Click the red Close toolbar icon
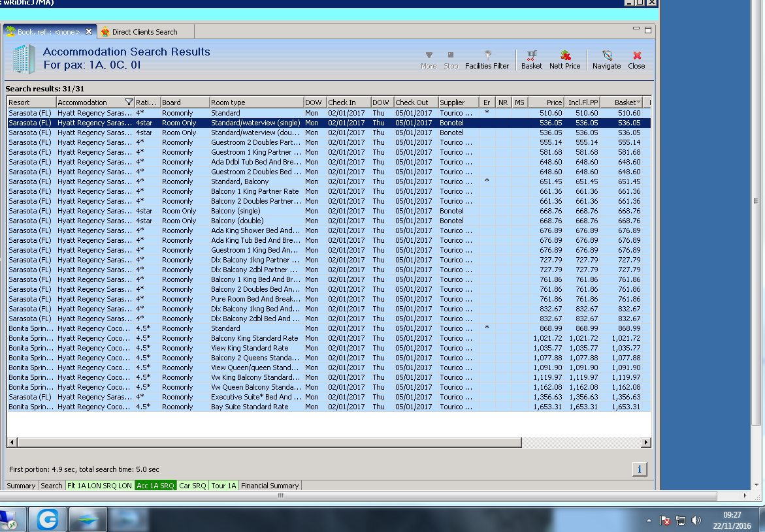Viewport: 765px width, 532px height. coord(636,60)
